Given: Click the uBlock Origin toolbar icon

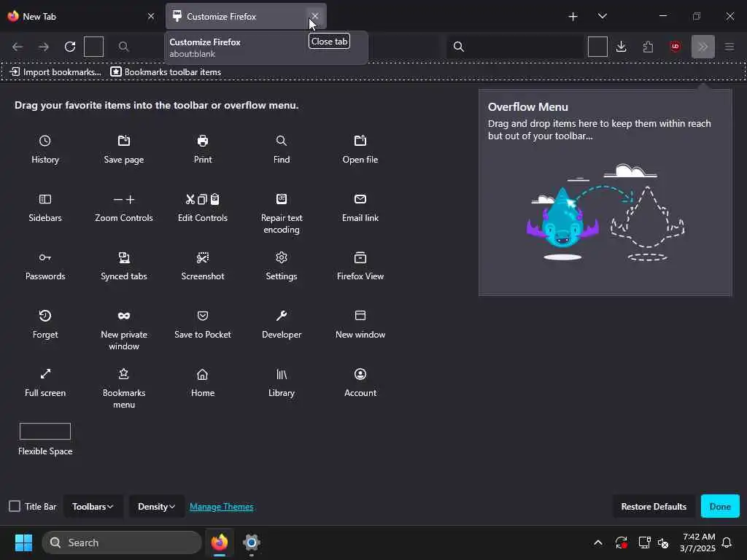Looking at the screenshot, I should [x=675, y=47].
